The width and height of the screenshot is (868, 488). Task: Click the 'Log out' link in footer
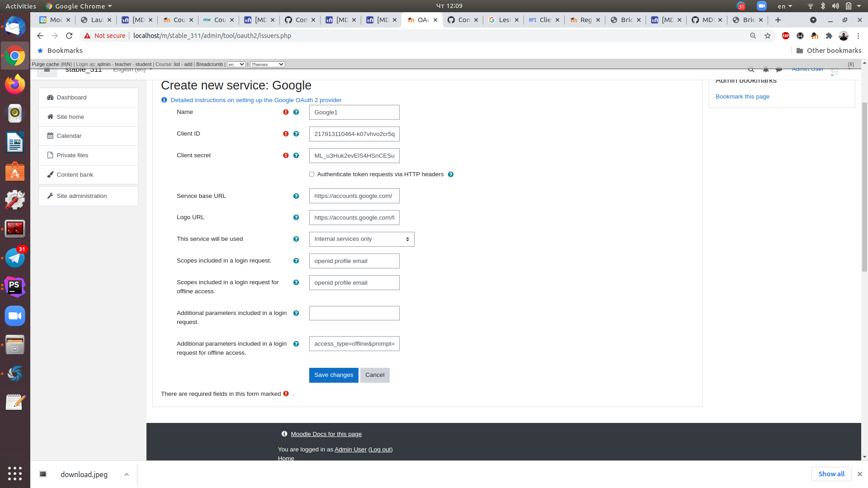coord(380,450)
